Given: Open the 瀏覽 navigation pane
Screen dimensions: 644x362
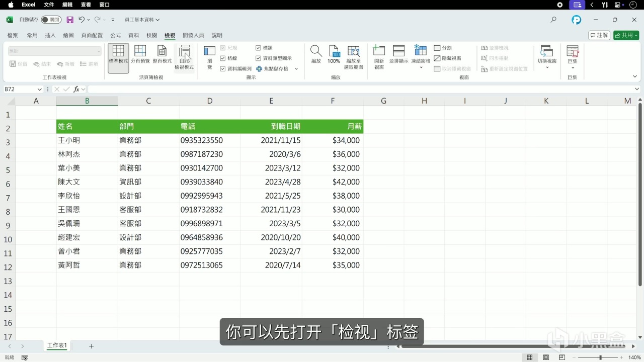Looking at the screenshot, I should [x=210, y=57].
